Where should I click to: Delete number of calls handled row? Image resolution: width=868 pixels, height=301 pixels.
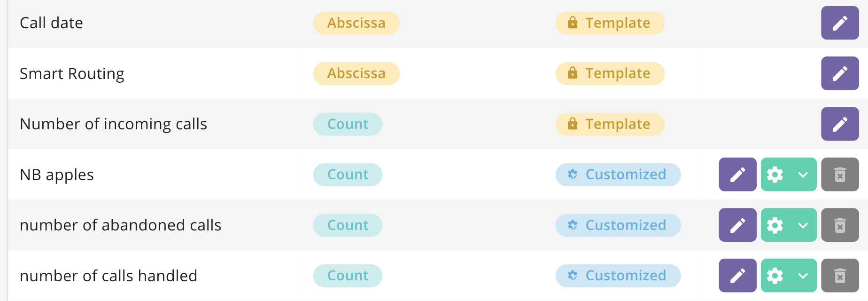tap(840, 276)
